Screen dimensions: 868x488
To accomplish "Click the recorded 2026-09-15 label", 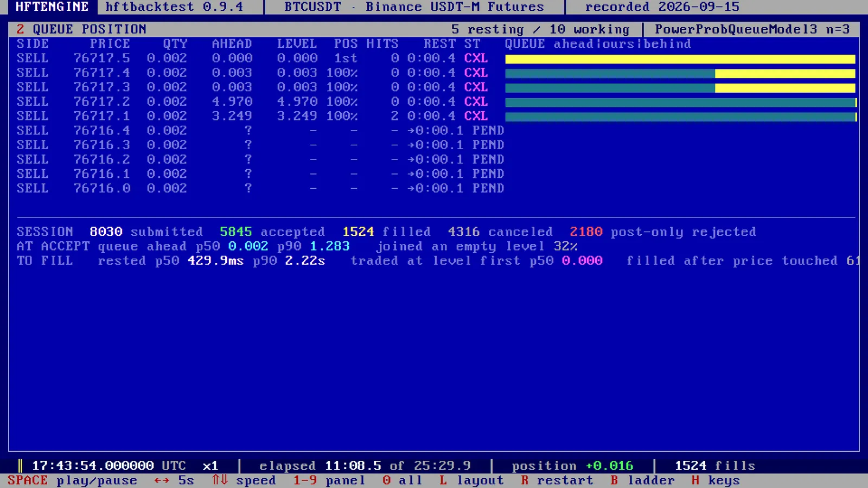I will pos(662,7).
